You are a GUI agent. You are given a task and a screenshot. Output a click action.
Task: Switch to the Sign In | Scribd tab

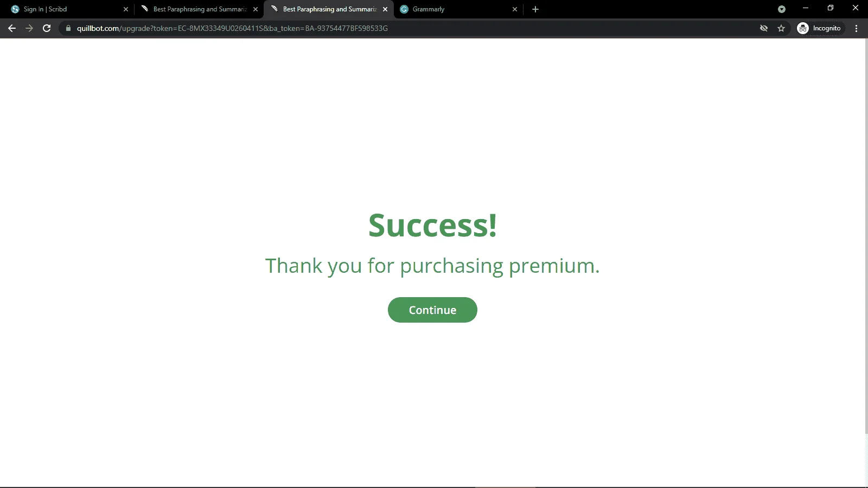69,9
